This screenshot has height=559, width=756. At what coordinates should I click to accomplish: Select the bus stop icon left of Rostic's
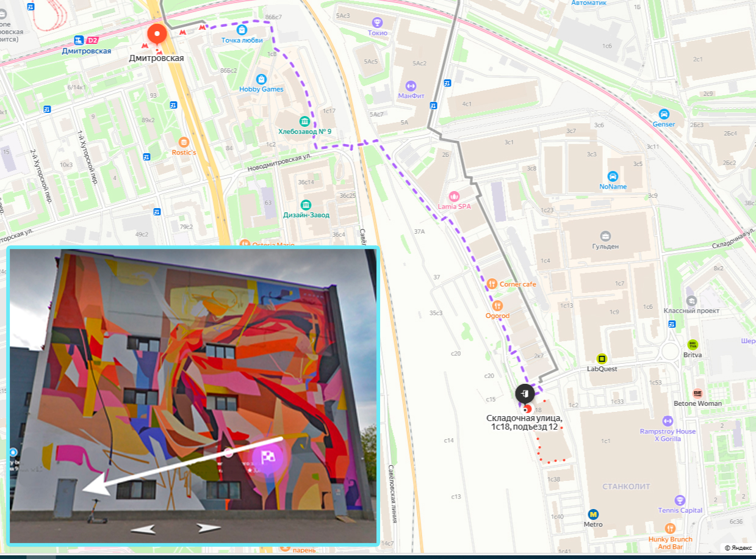[x=147, y=157]
